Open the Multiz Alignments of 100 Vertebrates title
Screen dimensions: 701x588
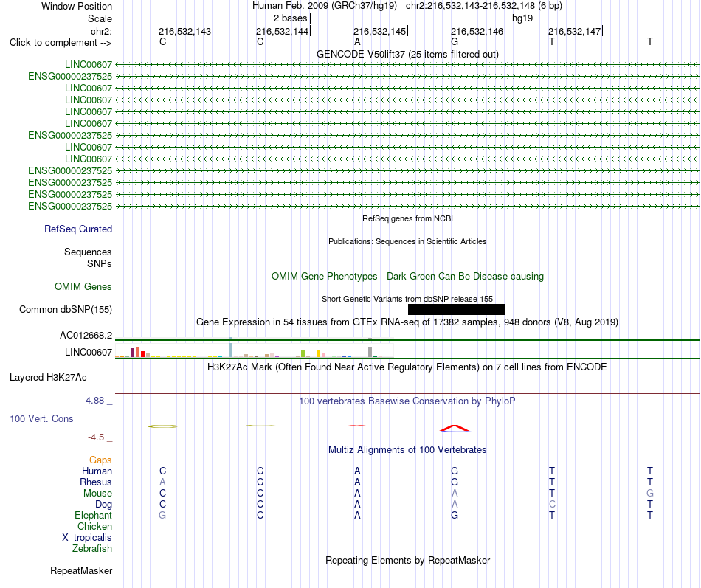click(407, 450)
